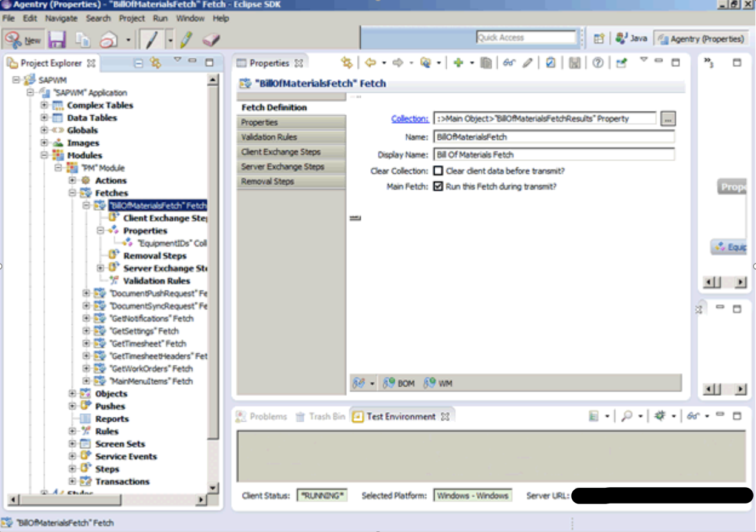
Task: Open dropdown arrow next to pen tool
Action: pos(170,41)
